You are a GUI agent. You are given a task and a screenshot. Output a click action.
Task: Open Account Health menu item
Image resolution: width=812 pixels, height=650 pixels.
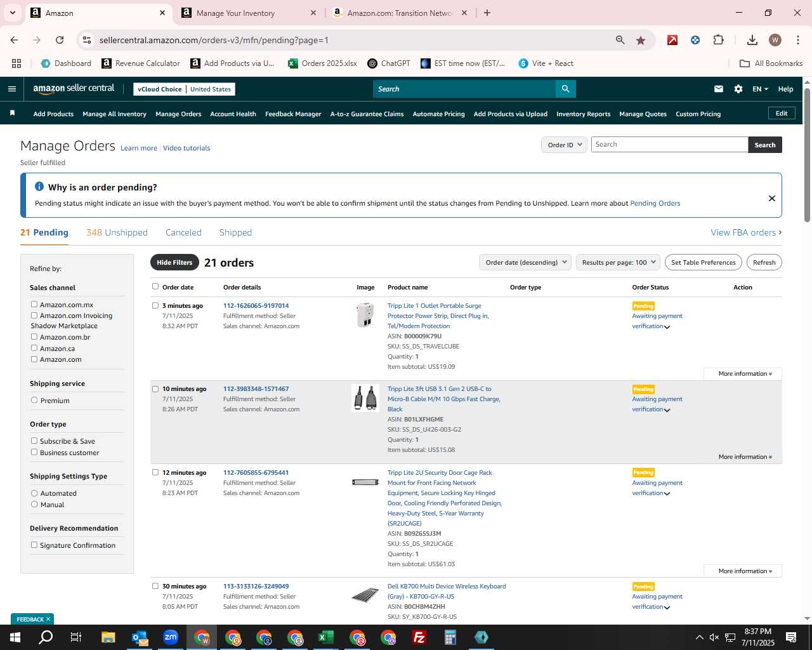[233, 114]
